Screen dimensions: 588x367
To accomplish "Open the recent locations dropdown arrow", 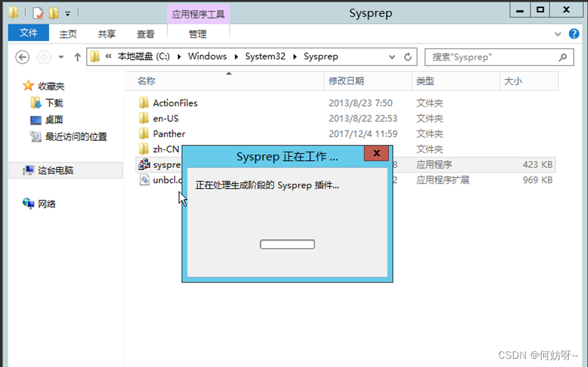I will pos(60,57).
